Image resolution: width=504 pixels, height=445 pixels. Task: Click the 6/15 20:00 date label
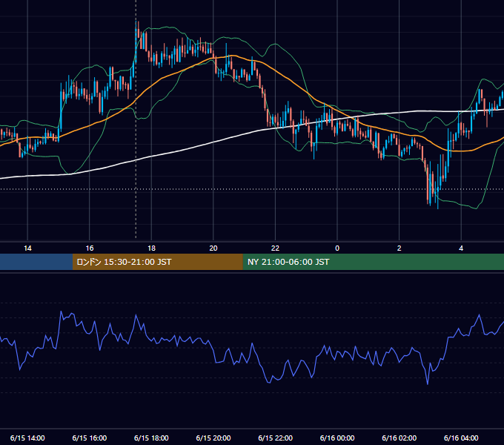[213, 438]
